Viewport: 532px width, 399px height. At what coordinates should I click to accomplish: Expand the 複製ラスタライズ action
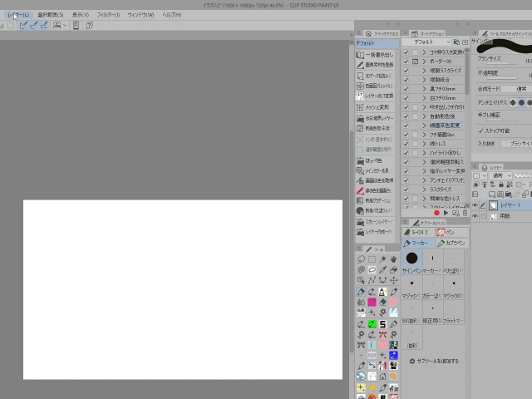tap(424, 71)
